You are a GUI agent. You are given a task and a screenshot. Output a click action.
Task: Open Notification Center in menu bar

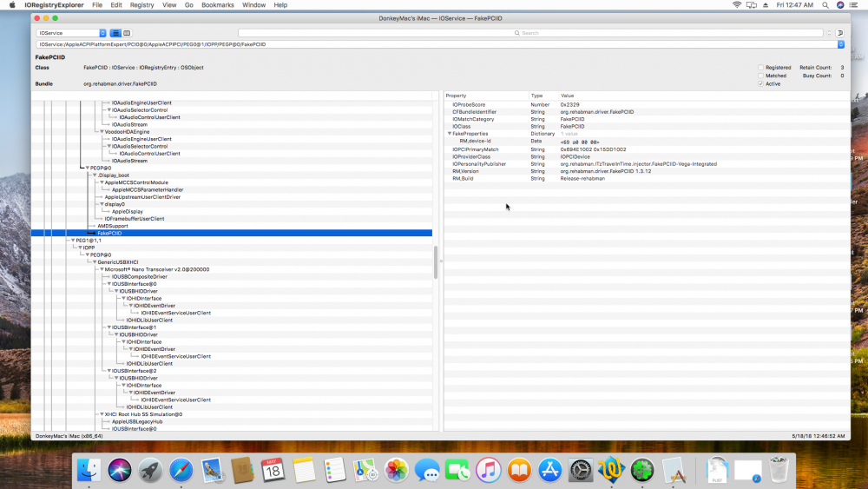854,5
